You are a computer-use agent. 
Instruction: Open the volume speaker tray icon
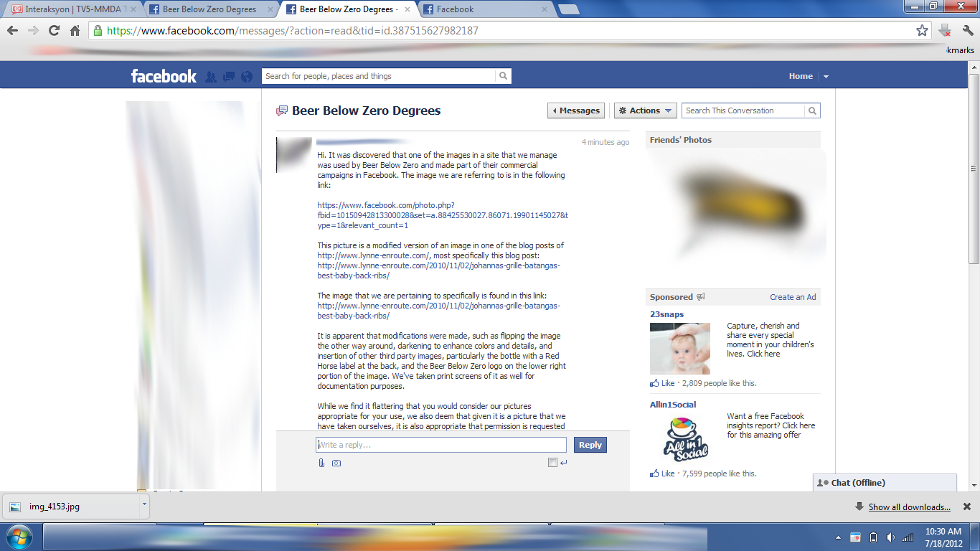point(890,537)
